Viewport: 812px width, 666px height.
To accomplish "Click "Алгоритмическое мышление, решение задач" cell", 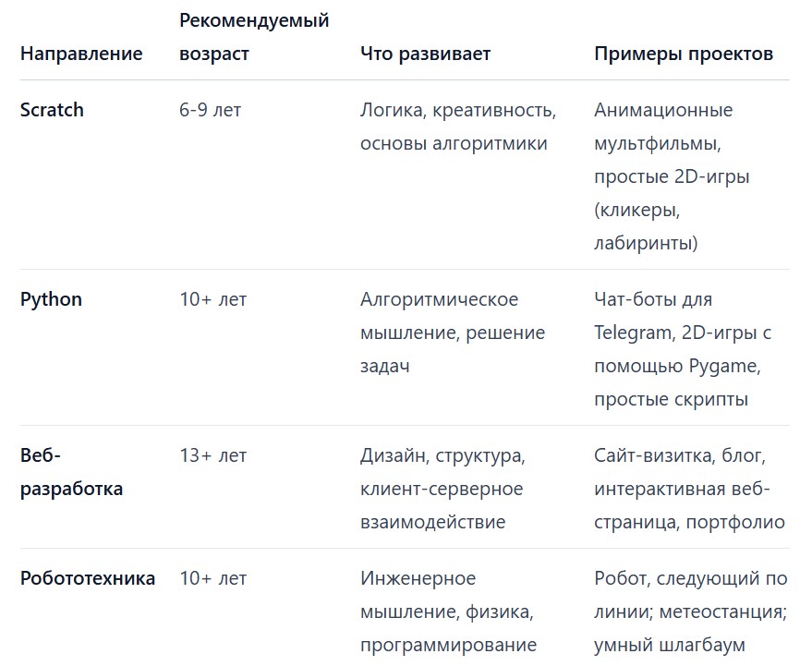I will click(x=453, y=333).
